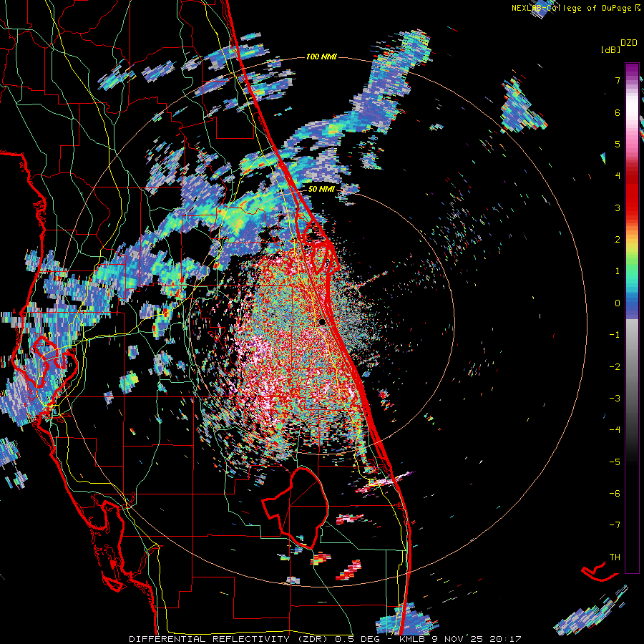Image resolution: width=644 pixels, height=644 pixels.
Task: Click the 3 value on the scale
Action: point(618,208)
